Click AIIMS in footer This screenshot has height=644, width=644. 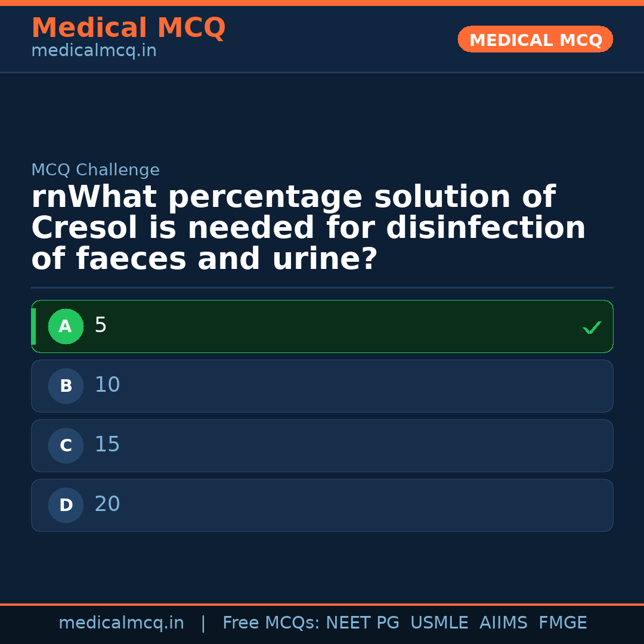pos(503,623)
